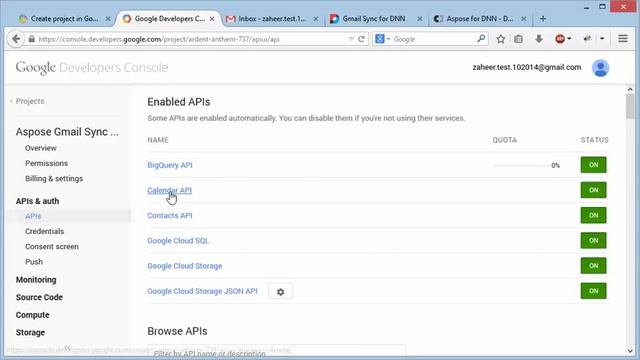640x360 pixels.
Task: Click the browser back arrow button
Action: pos(16,39)
